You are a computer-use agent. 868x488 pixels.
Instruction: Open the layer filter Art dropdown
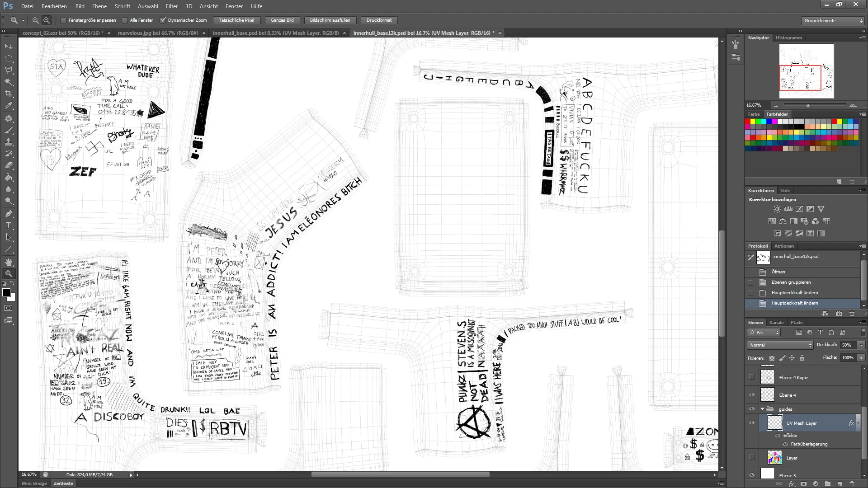(x=764, y=333)
